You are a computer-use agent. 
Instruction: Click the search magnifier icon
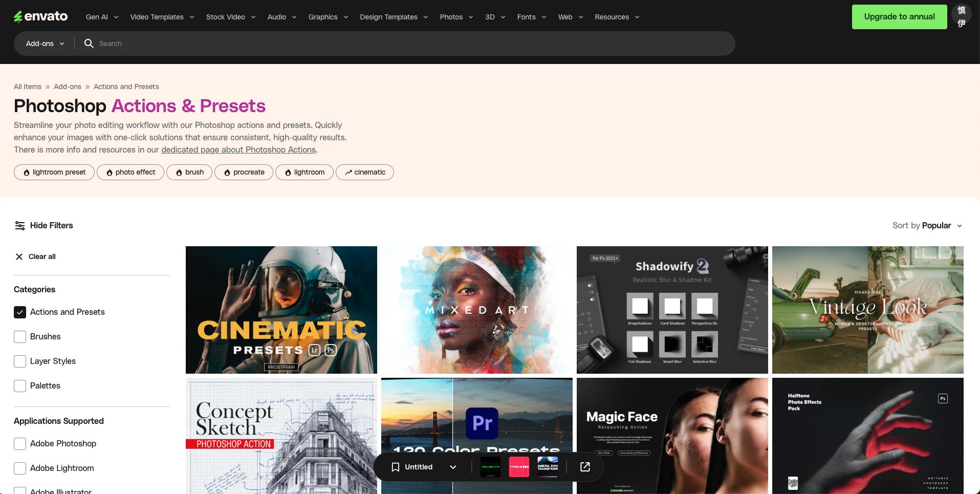point(89,44)
